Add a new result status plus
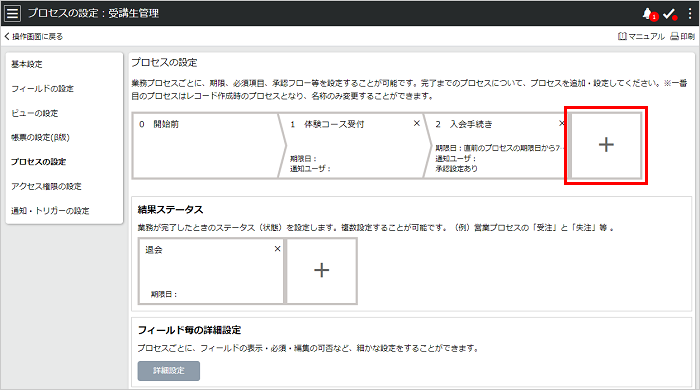The height and width of the screenshot is (390, 700). [321, 270]
